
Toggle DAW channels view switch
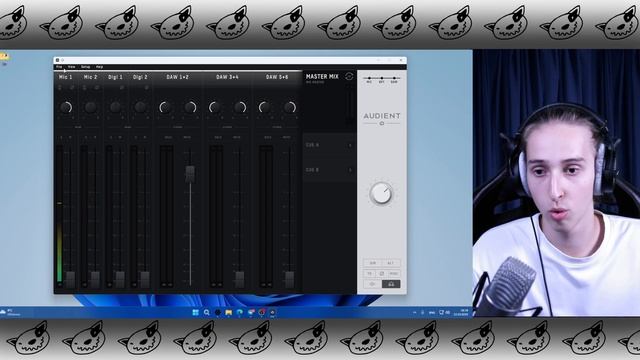pyautogui.click(x=394, y=79)
